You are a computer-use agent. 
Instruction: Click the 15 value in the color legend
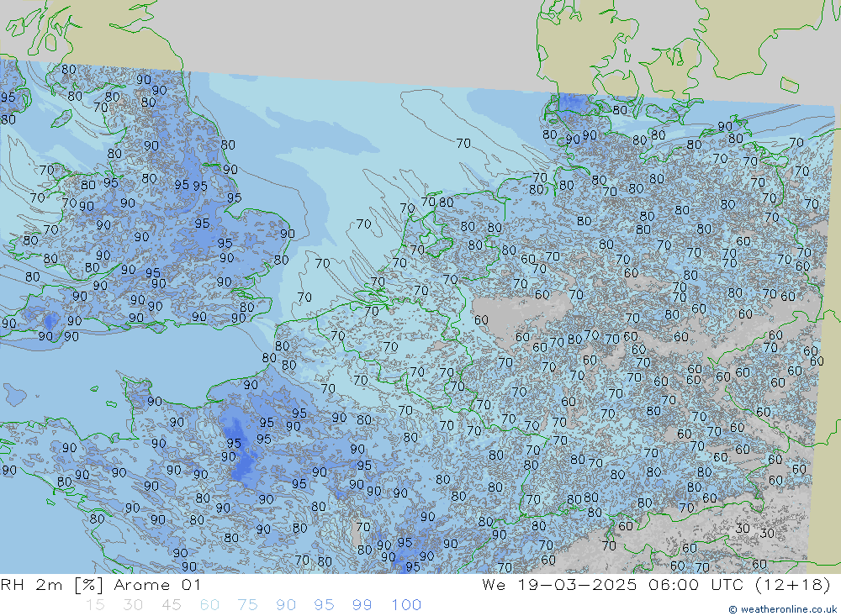tap(95, 605)
